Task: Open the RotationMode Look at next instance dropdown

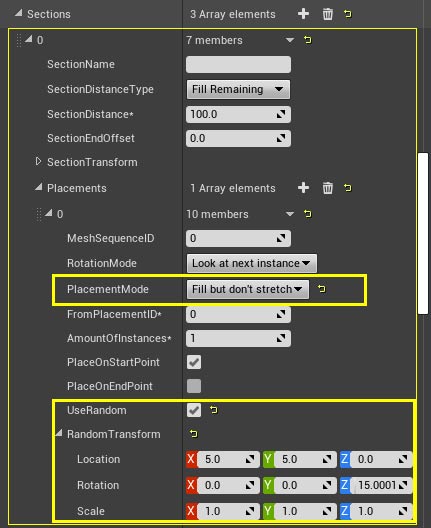Action: coord(252,263)
